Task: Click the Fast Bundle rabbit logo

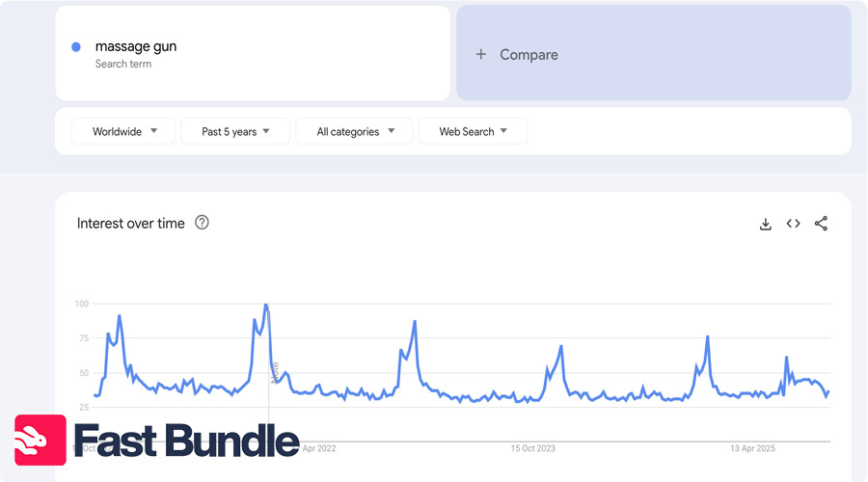Action: [41, 441]
